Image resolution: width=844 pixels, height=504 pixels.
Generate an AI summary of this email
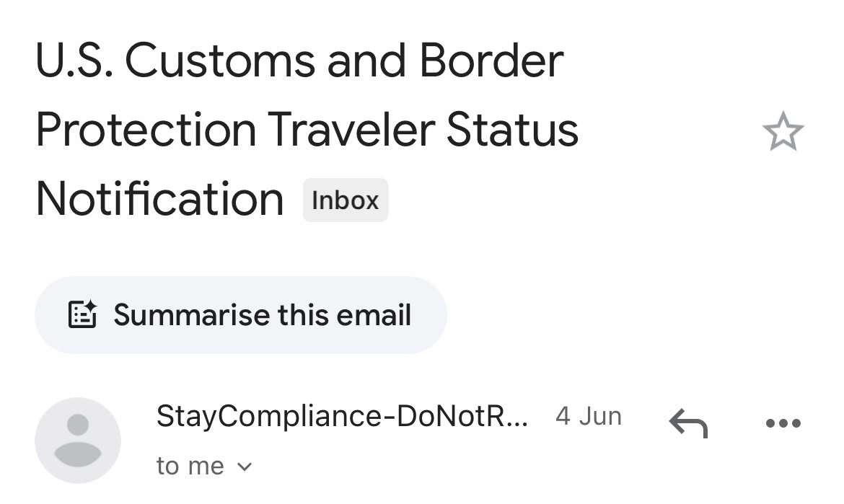[241, 315]
